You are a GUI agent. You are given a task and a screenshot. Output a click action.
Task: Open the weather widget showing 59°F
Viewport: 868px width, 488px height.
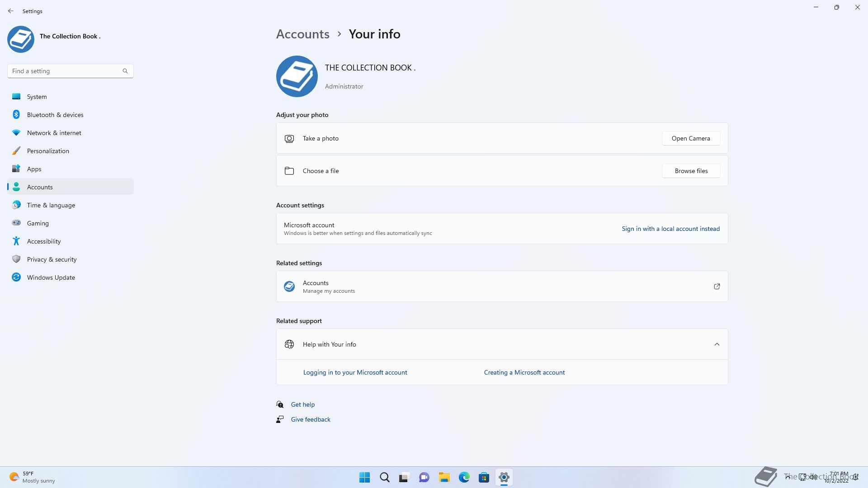click(x=32, y=477)
